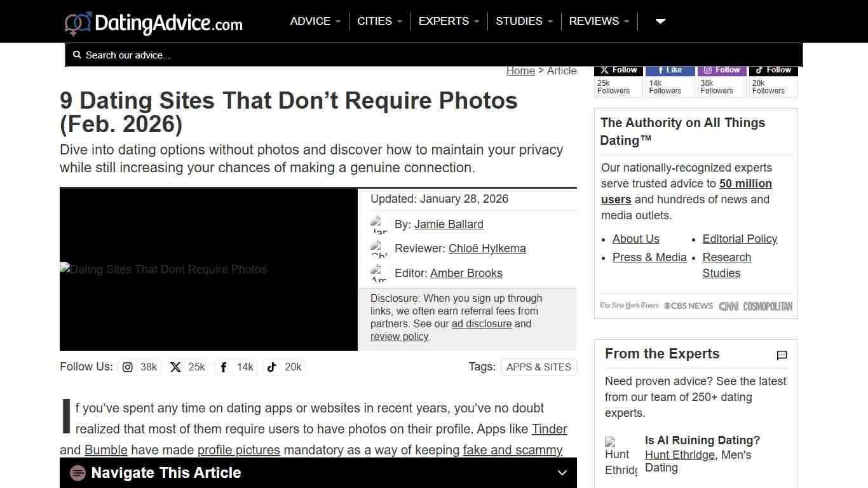This screenshot has height=488, width=868.
Task: Open Instagram from the Follow Us row
Action: click(128, 367)
